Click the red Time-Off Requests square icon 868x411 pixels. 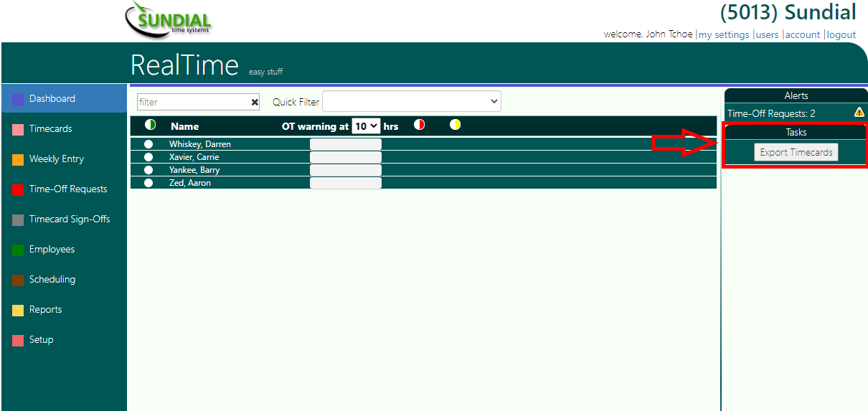point(18,190)
